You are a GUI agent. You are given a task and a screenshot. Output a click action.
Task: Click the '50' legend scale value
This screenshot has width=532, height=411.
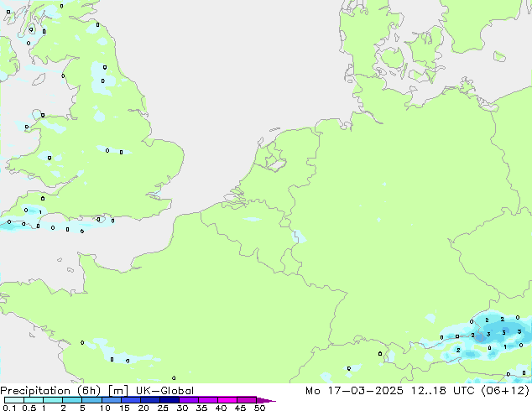point(259,408)
